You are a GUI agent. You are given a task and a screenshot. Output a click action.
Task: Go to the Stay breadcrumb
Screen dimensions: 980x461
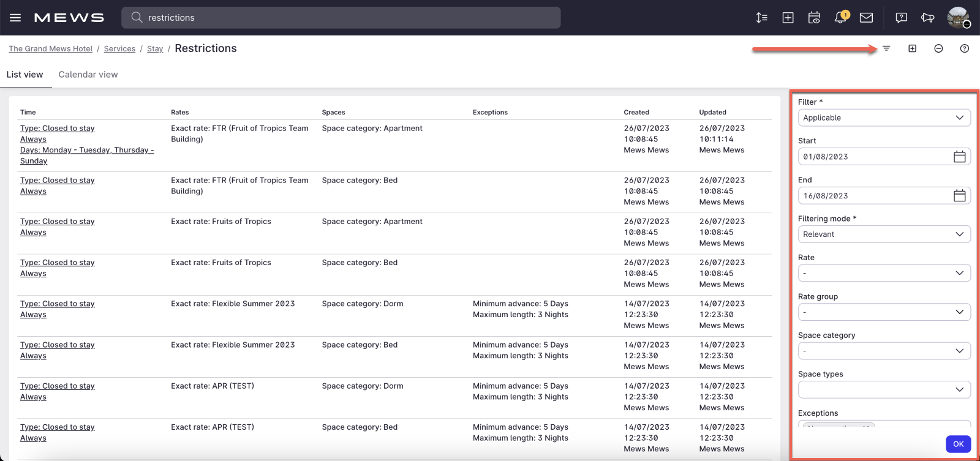pyautogui.click(x=155, y=49)
